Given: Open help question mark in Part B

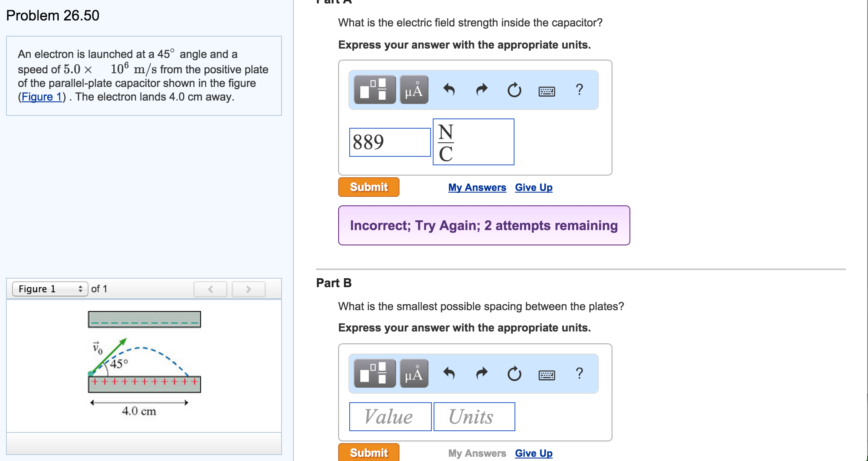Looking at the screenshot, I should 579,373.
